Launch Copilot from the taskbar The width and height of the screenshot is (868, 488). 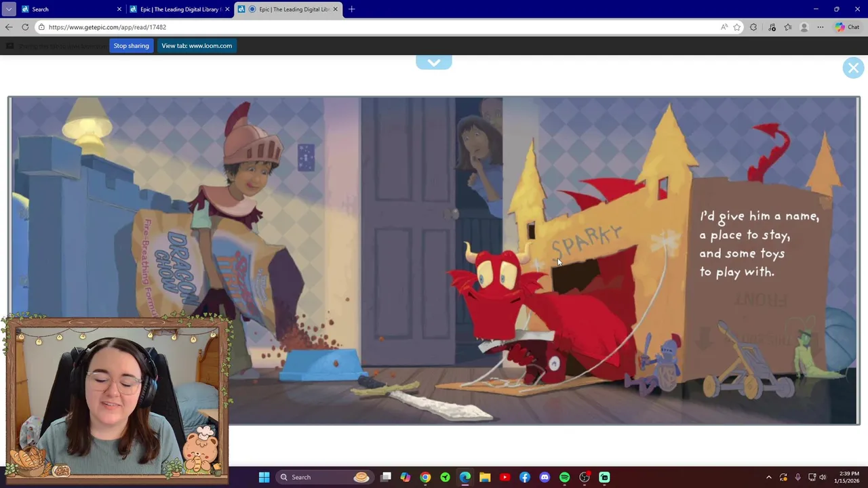click(x=406, y=477)
